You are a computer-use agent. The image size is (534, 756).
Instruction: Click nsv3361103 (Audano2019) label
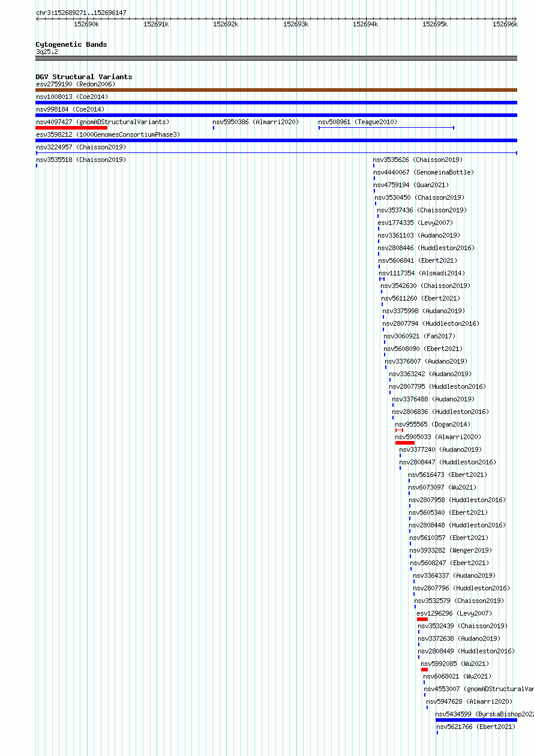(x=419, y=235)
